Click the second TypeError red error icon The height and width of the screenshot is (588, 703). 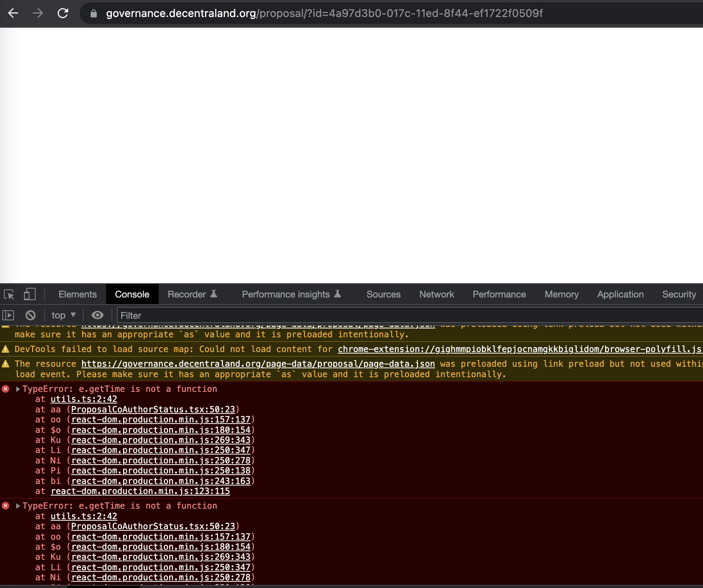pos(6,506)
